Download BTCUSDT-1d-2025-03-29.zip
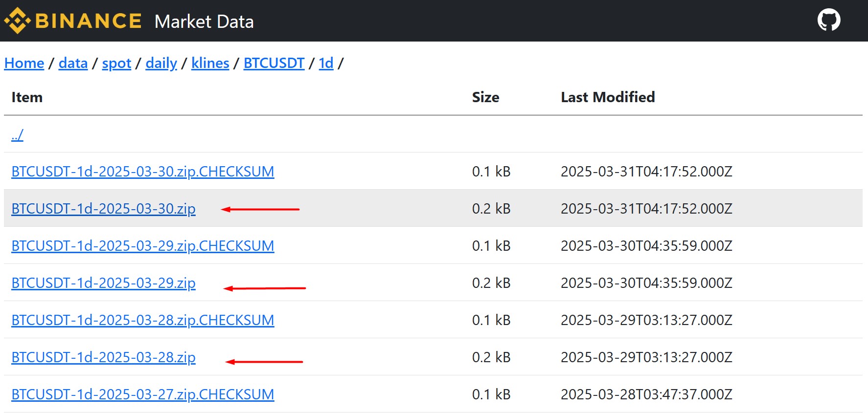The width and height of the screenshot is (868, 414). 103,283
